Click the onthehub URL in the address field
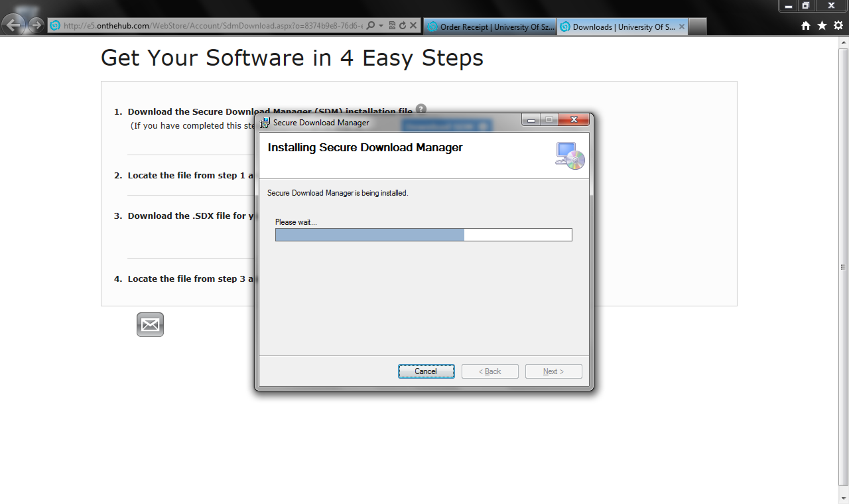Image resolution: width=849 pixels, height=504 pixels. [213, 26]
